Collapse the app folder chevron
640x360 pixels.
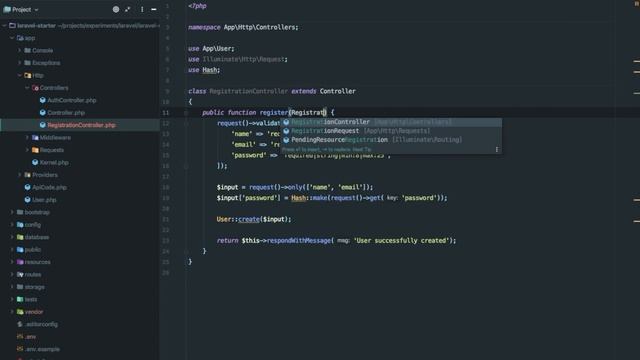12,38
